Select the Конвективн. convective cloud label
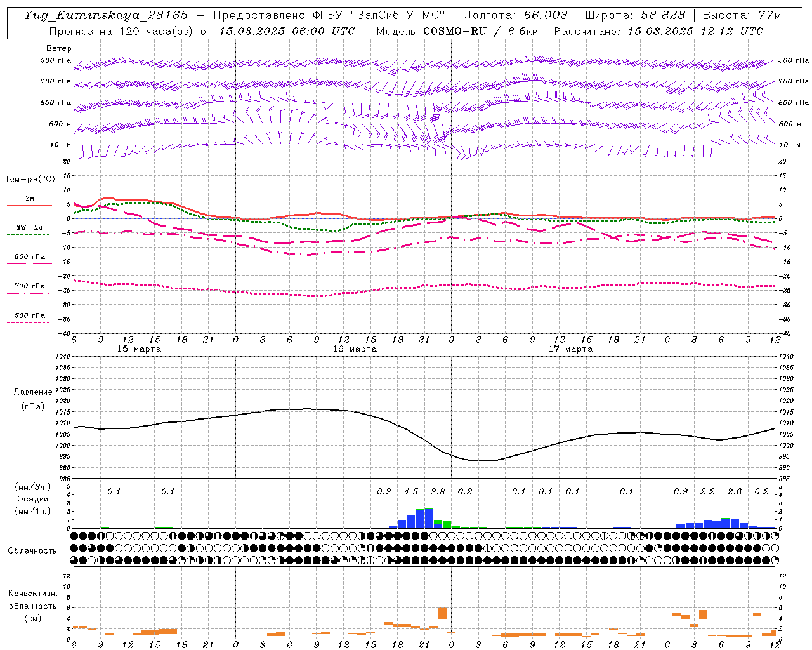This screenshot has height=650, width=812. [x=32, y=594]
